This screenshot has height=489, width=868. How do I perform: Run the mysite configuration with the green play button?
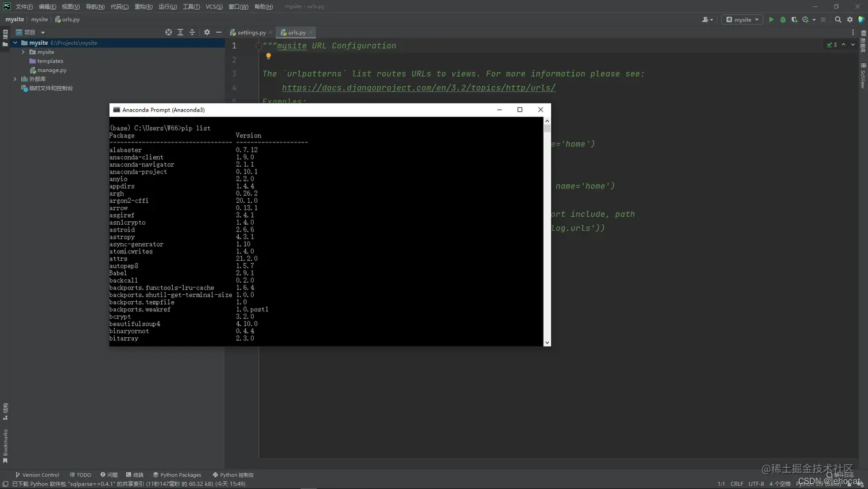(771, 20)
